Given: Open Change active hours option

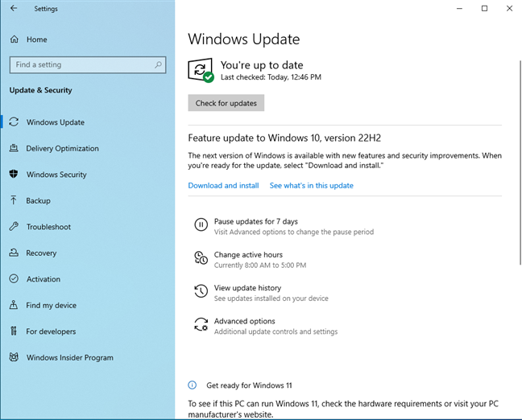Looking at the screenshot, I should [248, 254].
